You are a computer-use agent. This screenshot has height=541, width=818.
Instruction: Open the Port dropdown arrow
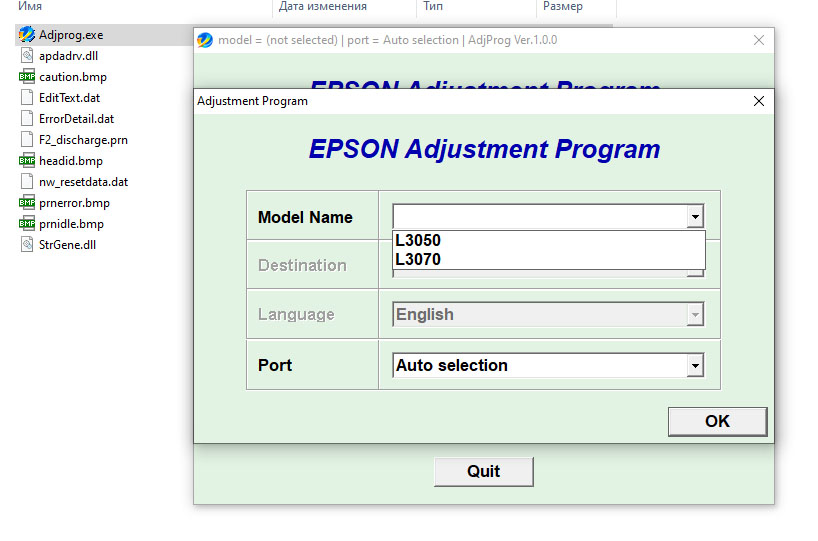coord(695,366)
